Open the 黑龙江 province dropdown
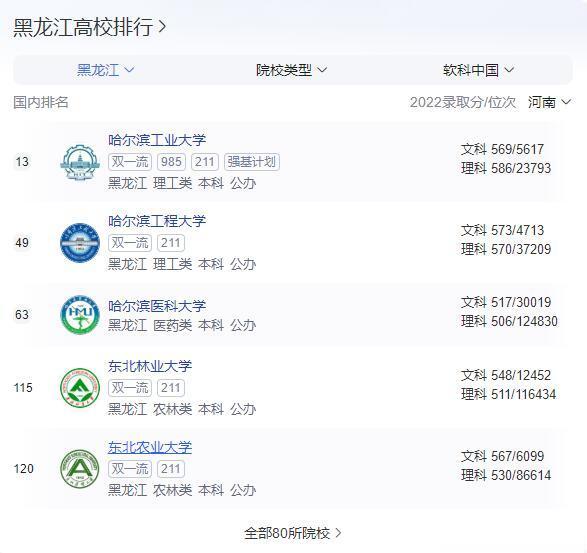Viewport: 587px width, 553px height. click(106, 70)
